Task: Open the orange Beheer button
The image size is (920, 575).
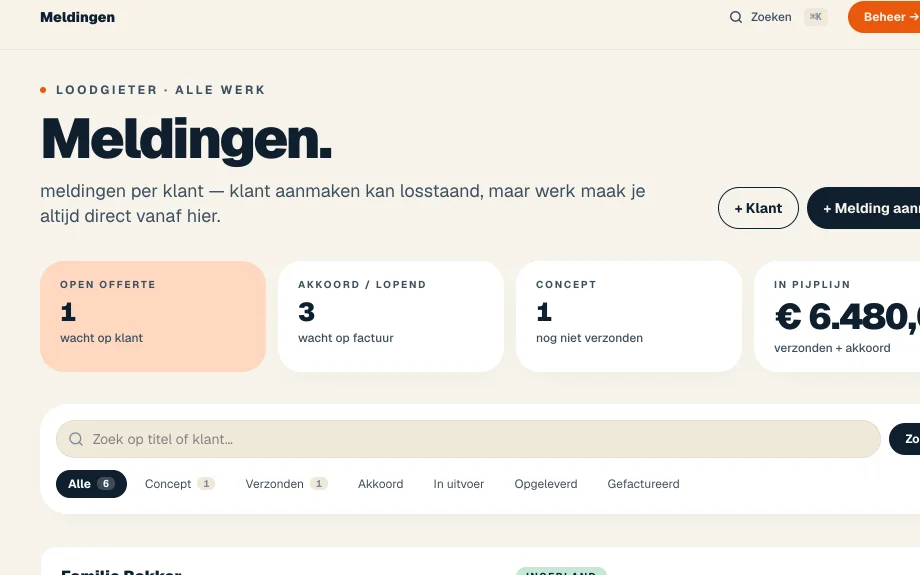Action: 884,17
